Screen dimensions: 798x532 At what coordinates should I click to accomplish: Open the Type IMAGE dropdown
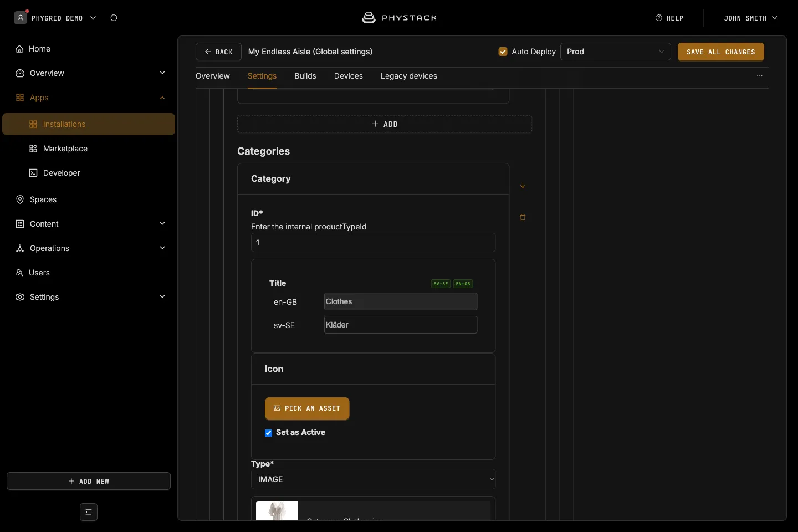click(x=374, y=479)
